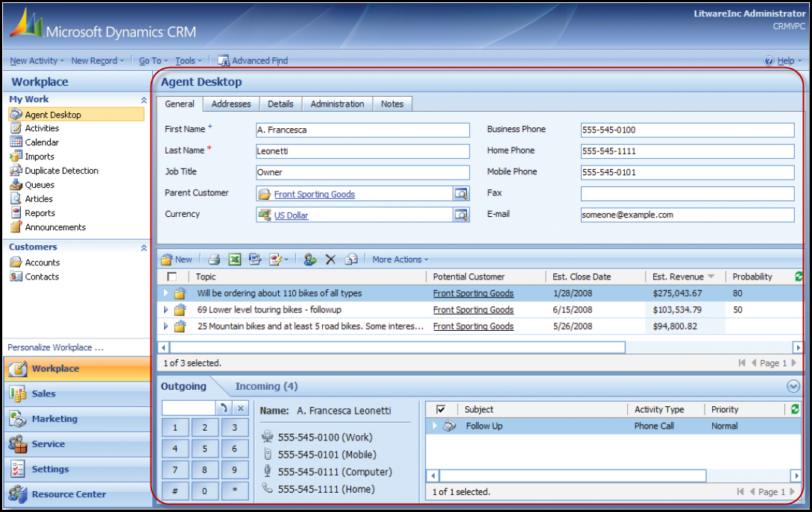Screen dimensions: 812x512
Task: Click the Articles icon in sidebar
Action: (16, 199)
